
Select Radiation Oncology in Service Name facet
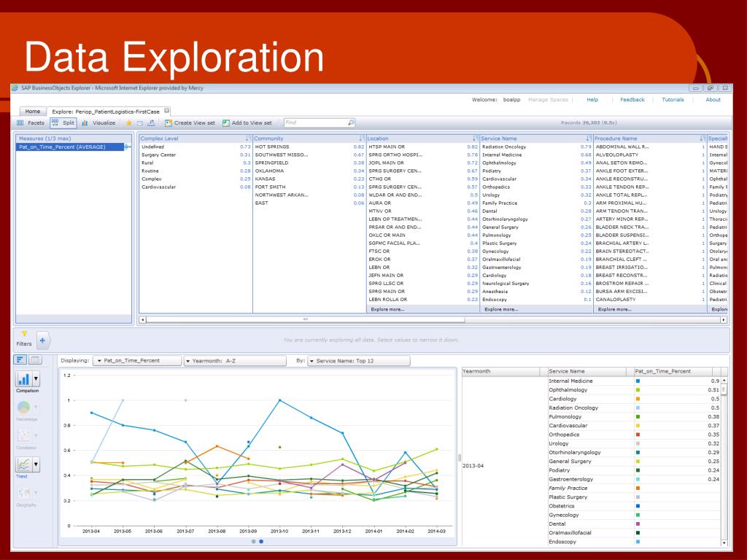(536, 147)
